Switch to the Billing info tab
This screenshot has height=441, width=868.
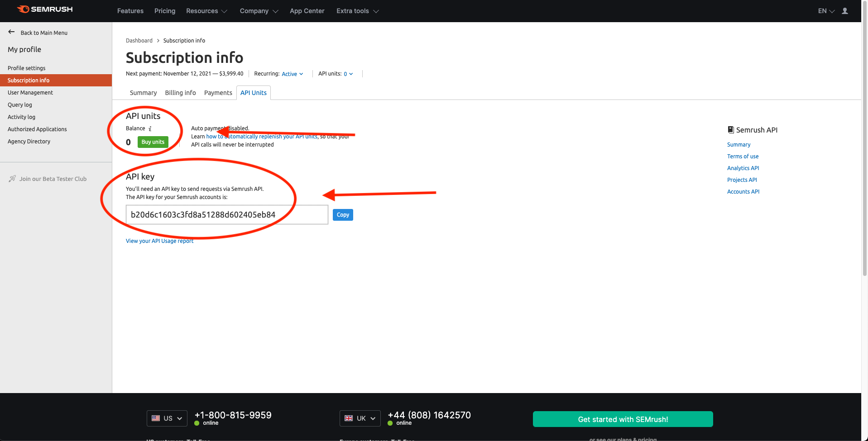(x=180, y=93)
